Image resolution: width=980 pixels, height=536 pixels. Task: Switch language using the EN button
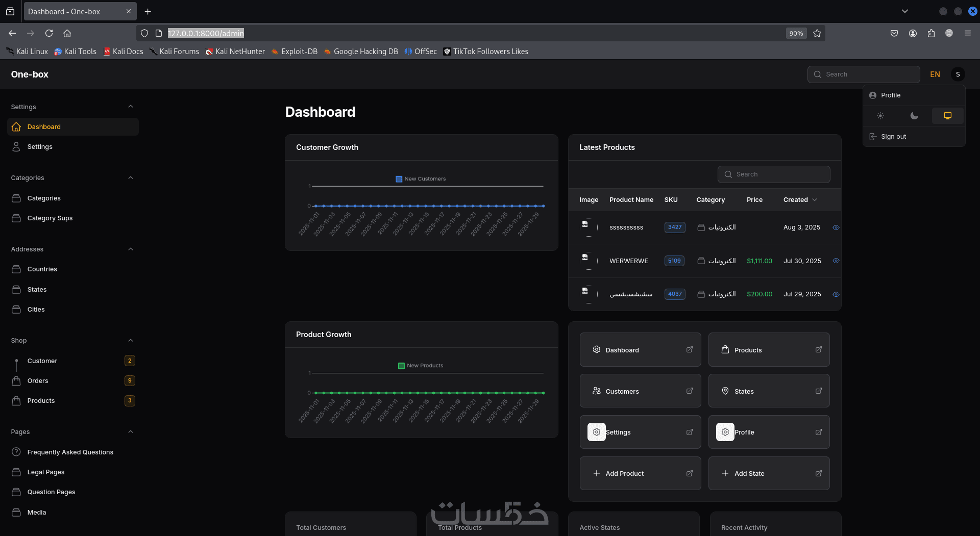click(x=935, y=74)
